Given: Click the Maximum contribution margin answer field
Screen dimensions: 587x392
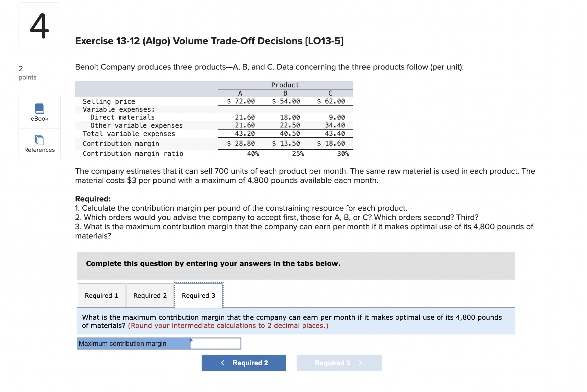Looking at the screenshot, I should pos(216,343).
